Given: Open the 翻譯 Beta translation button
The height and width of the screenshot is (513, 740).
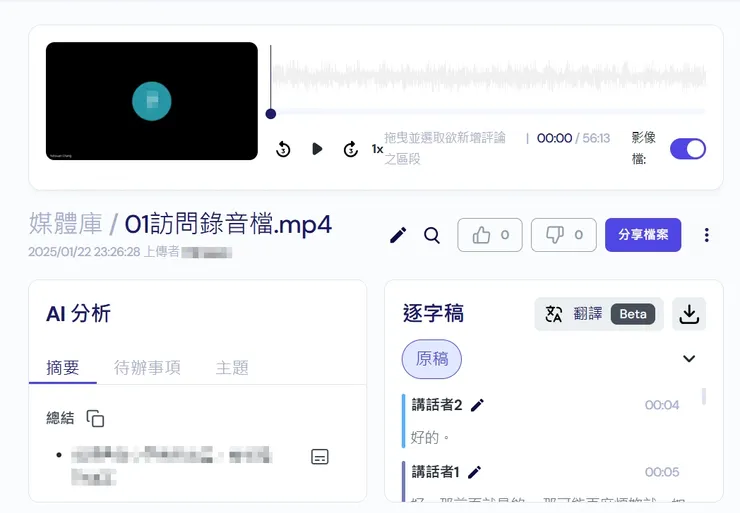Looking at the screenshot, I should 599,314.
